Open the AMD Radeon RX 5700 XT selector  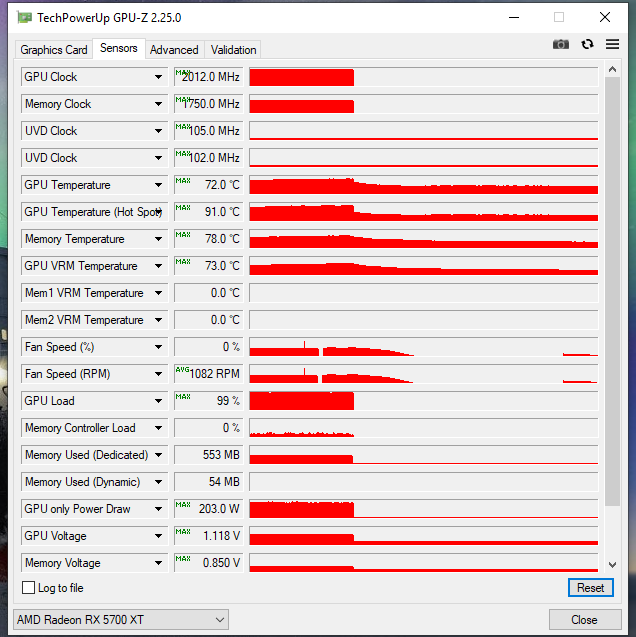point(121,620)
